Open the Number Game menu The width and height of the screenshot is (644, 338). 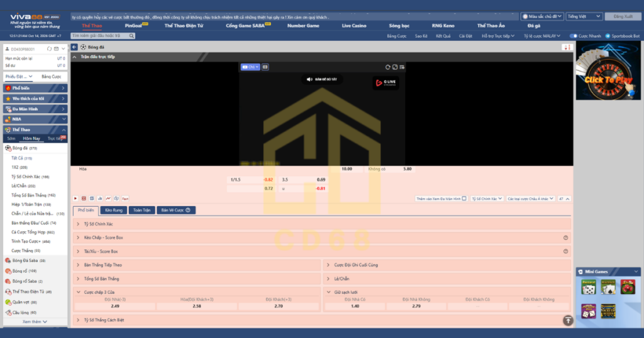point(303,26)
